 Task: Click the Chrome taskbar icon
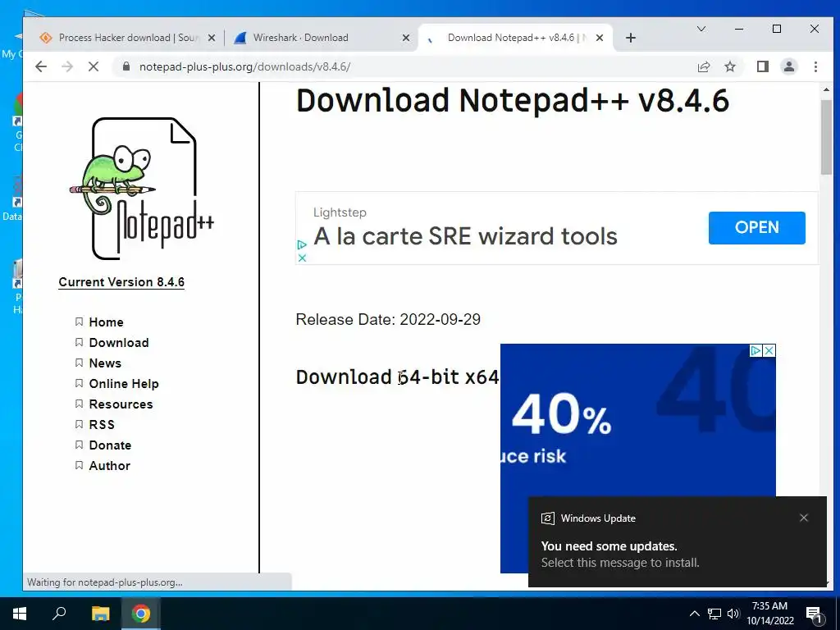click(x=141, y=614)
